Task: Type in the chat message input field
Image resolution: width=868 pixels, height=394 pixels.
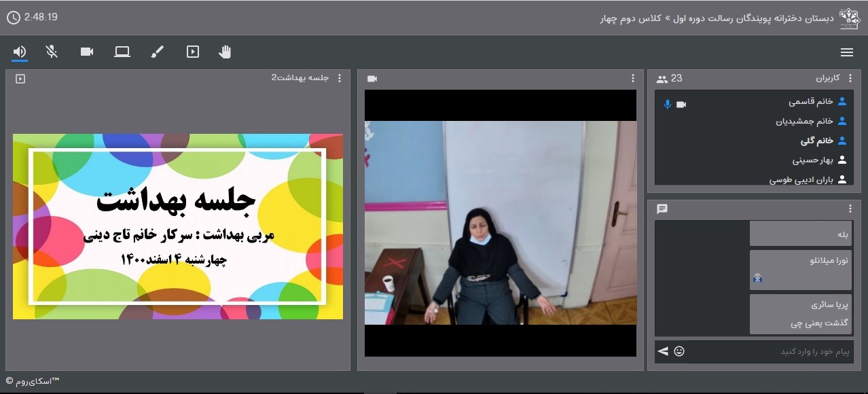Action: tap(767, 351)
